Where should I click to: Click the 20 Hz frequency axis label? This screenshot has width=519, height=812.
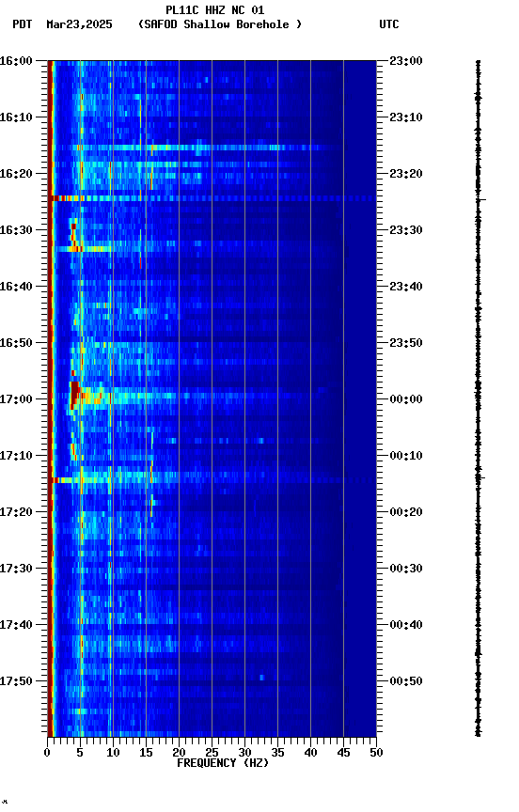pyautogui.click(x=179, y=753)
